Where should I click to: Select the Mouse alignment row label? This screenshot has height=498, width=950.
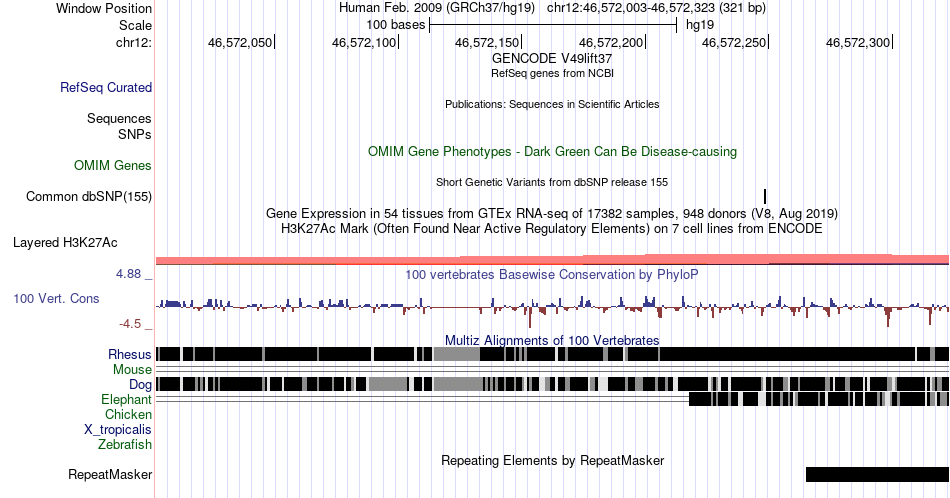[132, 370]
